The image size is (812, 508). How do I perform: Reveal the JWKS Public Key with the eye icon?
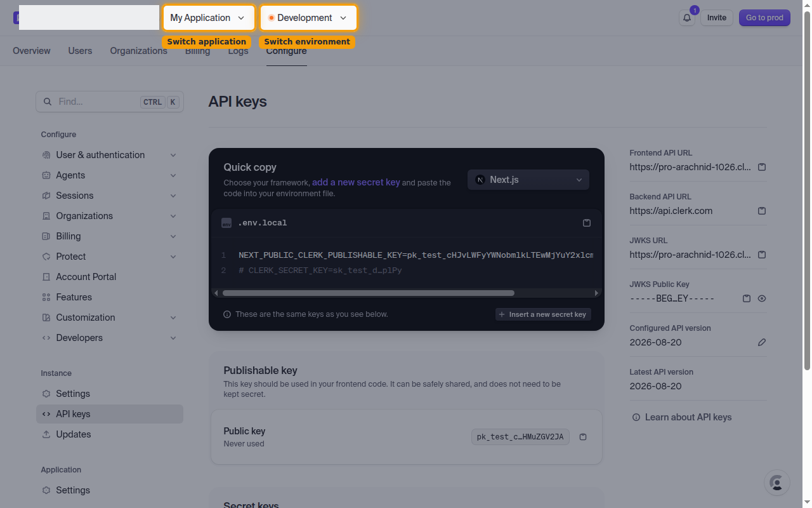762,298
